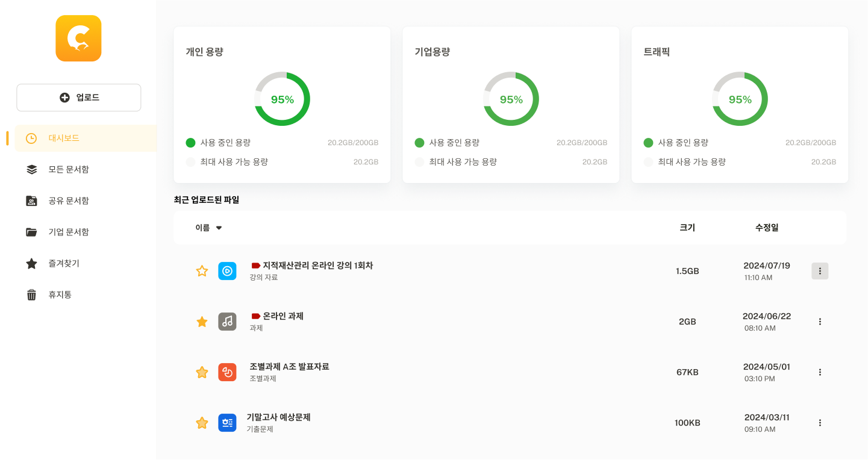
Task: Open more options for 지적재산관리 온라인 강의 1회차
Action: (820, 271)
